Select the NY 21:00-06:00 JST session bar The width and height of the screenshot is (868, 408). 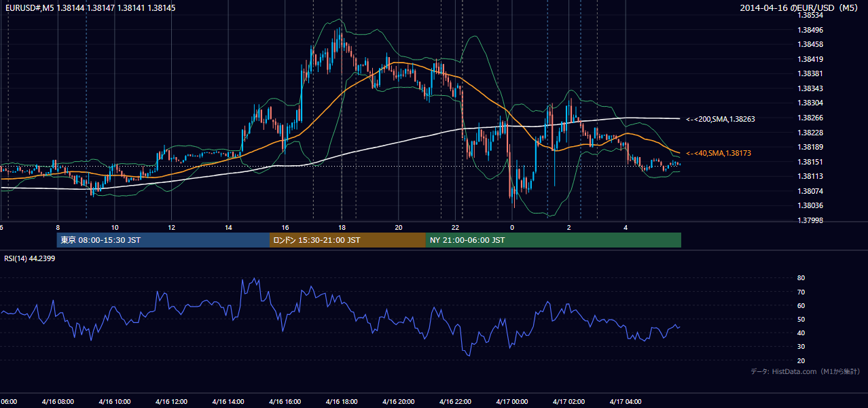554,240
